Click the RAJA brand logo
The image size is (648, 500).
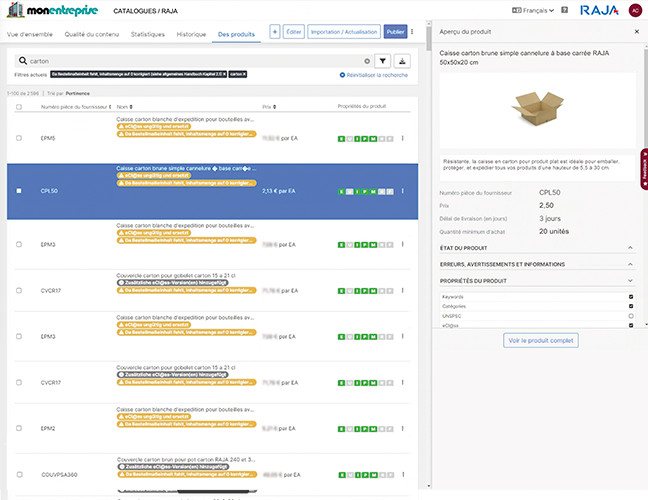[599, 10]
